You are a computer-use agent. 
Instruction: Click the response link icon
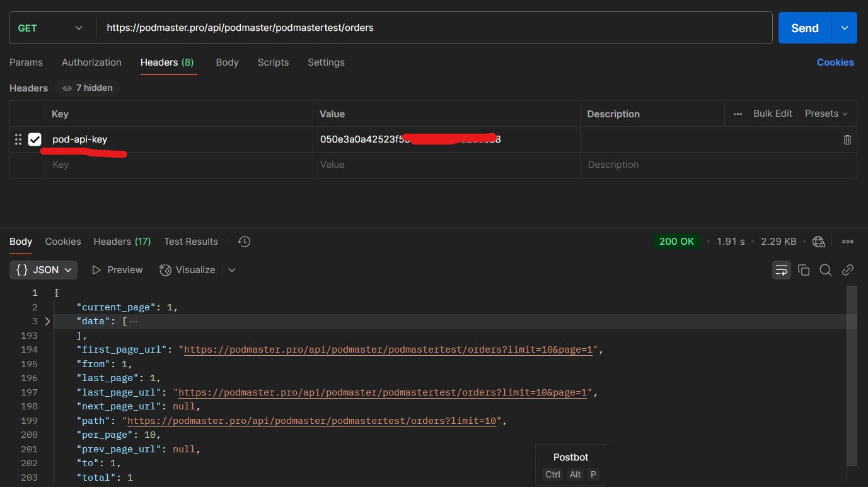pyautogui.click(x=848, y=270)
